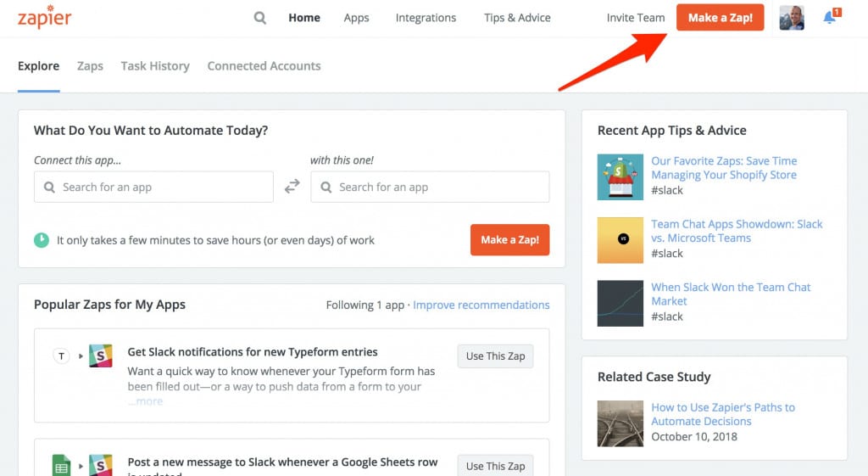The height and width of the screenshot is (476, 868).
Task: Click Use This Zap for Google Sheets row
Action: (495, 466)
